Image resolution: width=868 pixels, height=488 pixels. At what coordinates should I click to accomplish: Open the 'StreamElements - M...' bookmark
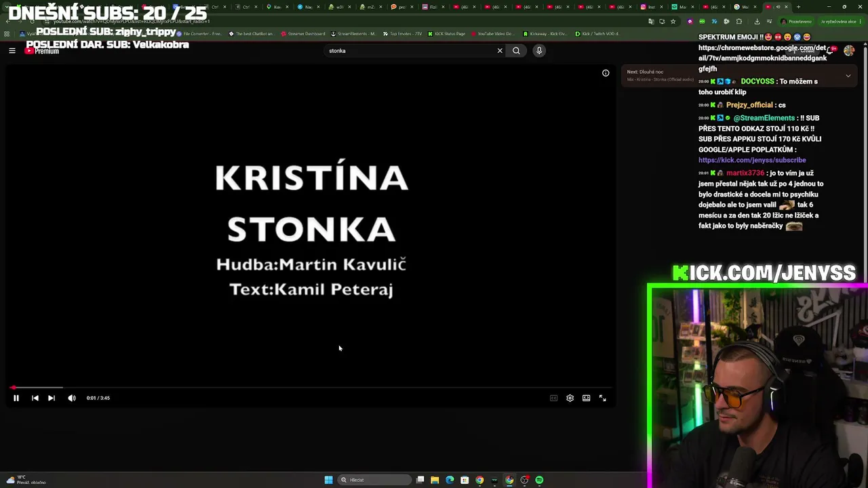pos(353,33)
